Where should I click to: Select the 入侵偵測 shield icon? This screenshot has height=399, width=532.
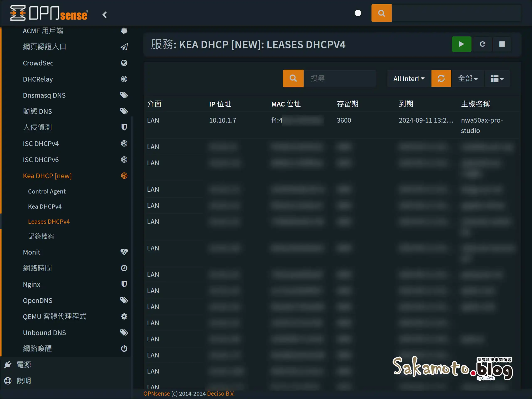(x=124, y=127)
